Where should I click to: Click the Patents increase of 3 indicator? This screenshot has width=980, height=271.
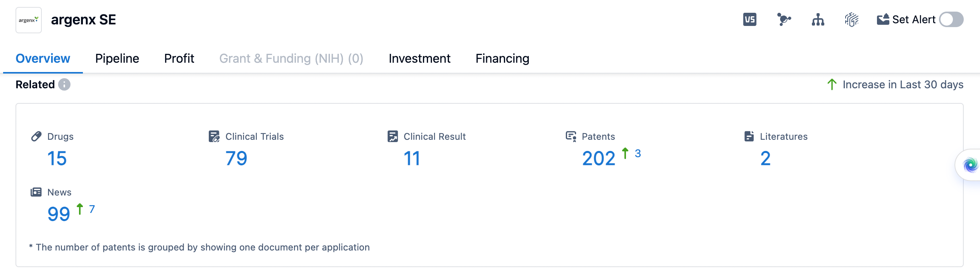(637, 154)
